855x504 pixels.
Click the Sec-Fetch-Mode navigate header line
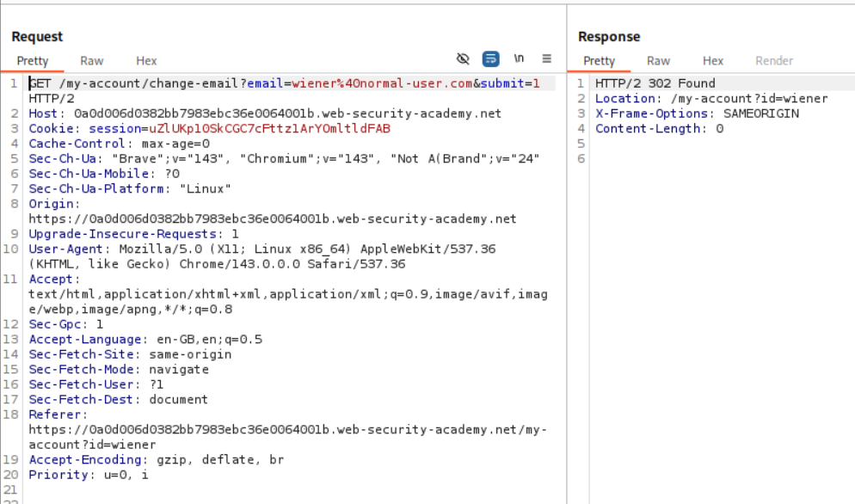coord(119,370)
